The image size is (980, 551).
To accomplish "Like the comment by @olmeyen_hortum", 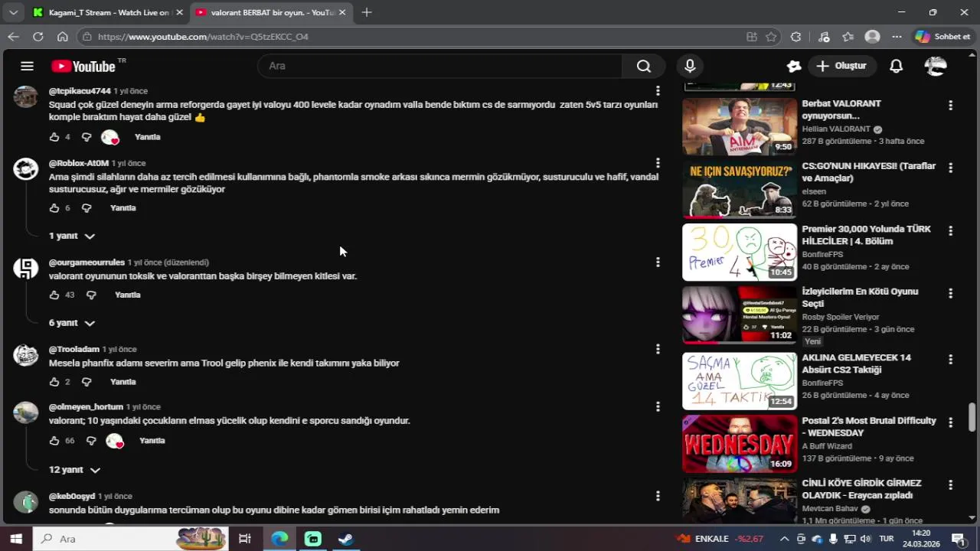I will tap(54, 441).
